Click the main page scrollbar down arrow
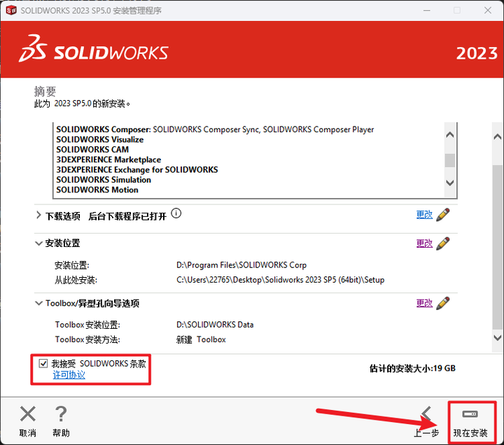 tap(498, 338)
